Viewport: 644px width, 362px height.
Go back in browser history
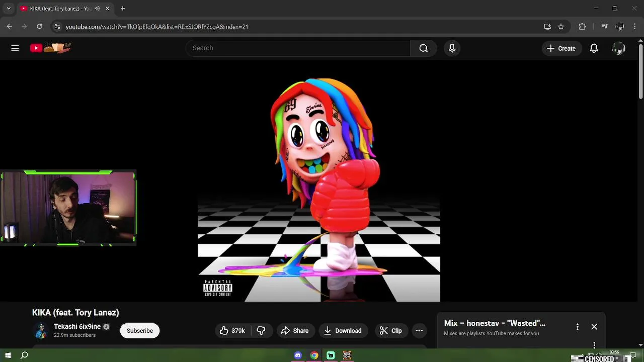tap(9, 27)
